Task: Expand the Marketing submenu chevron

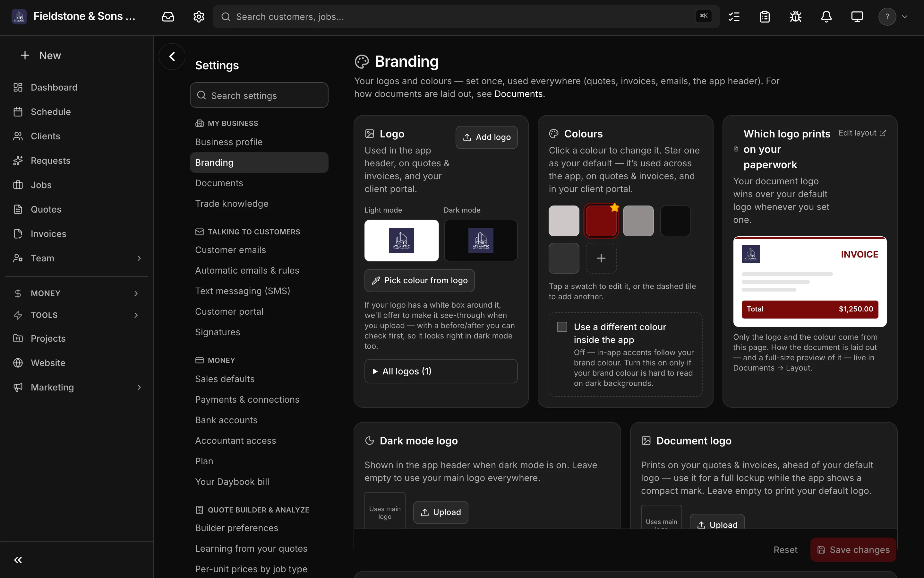Action: pyautogui.click(x=139, y=387)
